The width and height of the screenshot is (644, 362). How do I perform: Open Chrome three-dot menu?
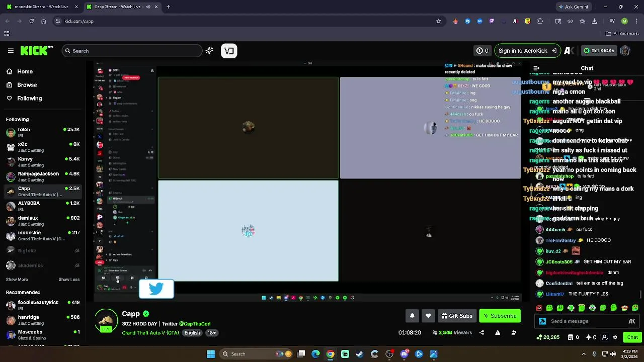coord(636,21)
